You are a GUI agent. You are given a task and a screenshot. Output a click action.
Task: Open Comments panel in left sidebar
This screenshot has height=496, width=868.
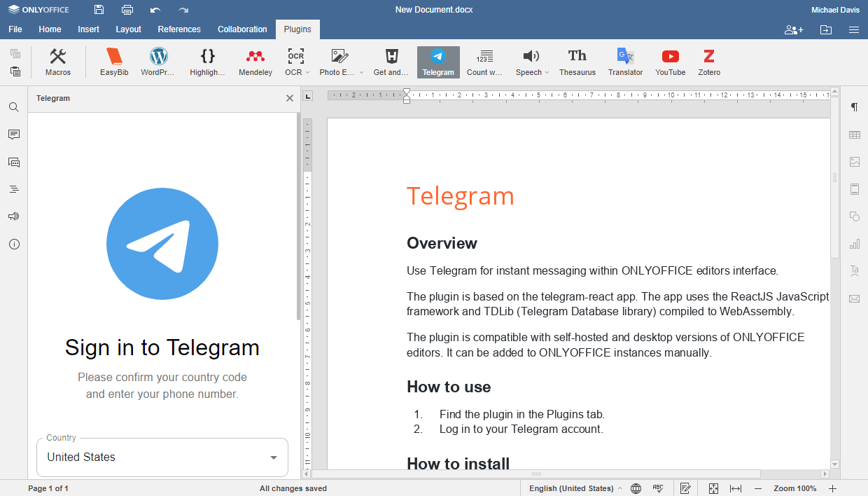(14, 135)
